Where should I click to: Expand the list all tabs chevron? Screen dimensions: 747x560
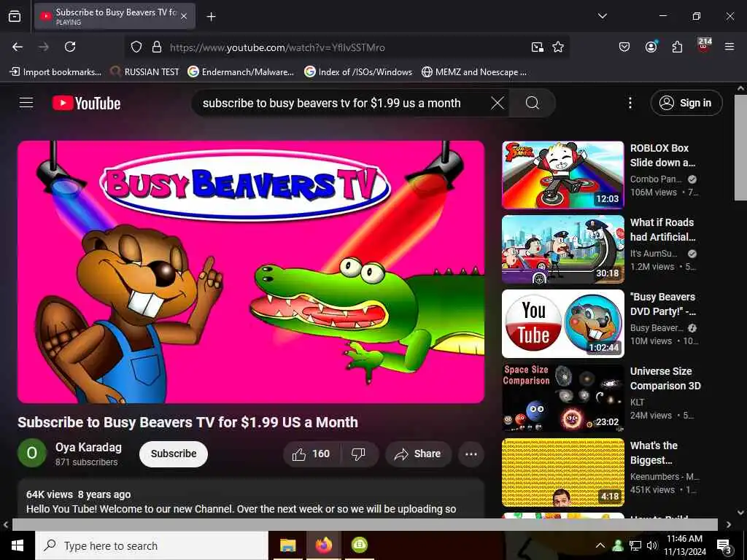[602, 16]
